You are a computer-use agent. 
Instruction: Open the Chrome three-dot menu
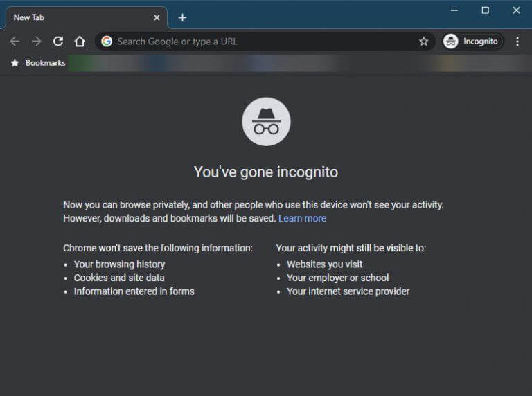517,42
